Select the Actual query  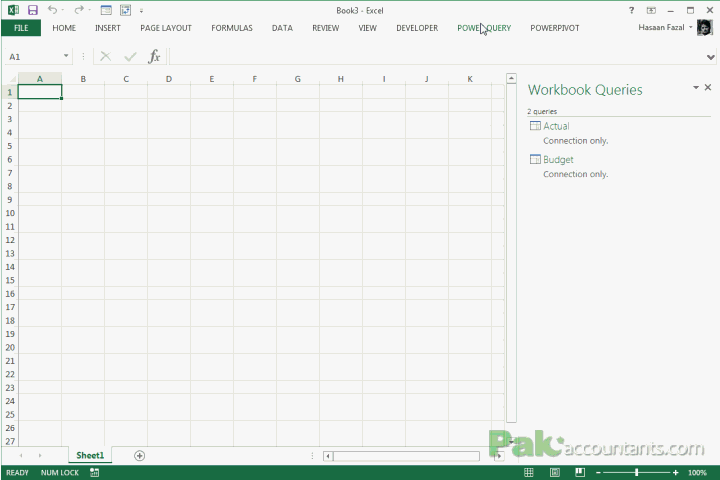pyautogui.click(x=556, y=126)
